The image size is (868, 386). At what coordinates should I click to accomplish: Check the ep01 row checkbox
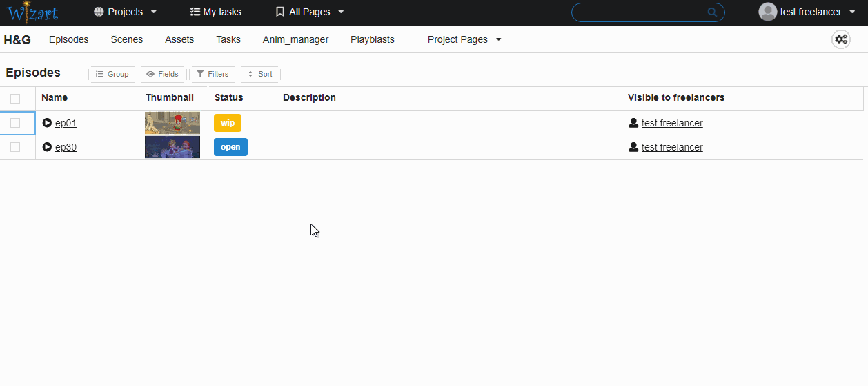(14, 123)
